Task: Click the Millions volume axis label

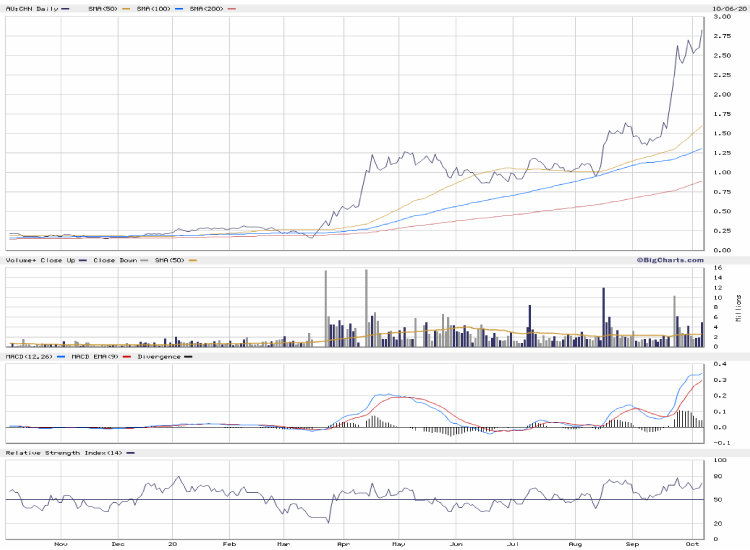Action: coord(737,309)
